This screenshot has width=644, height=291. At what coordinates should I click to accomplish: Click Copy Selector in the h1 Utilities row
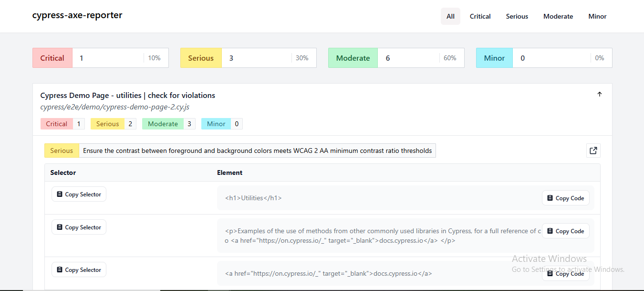(79, 194)
